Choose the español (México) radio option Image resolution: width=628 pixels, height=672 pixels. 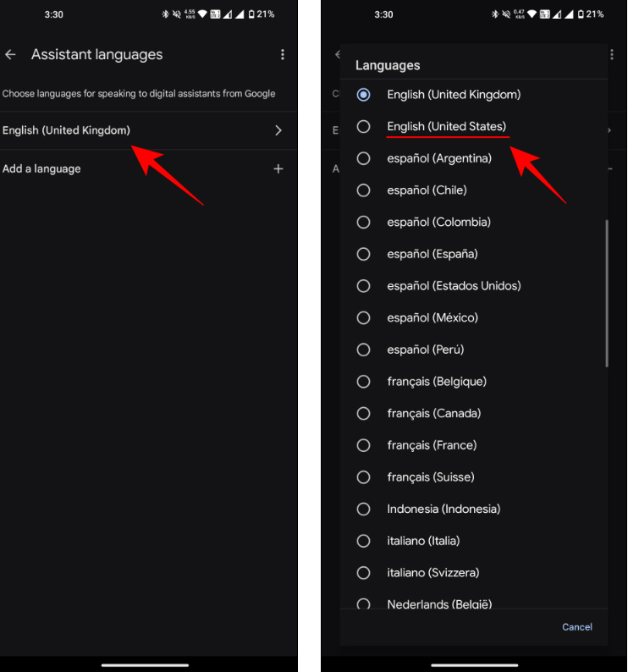[364, 318]
